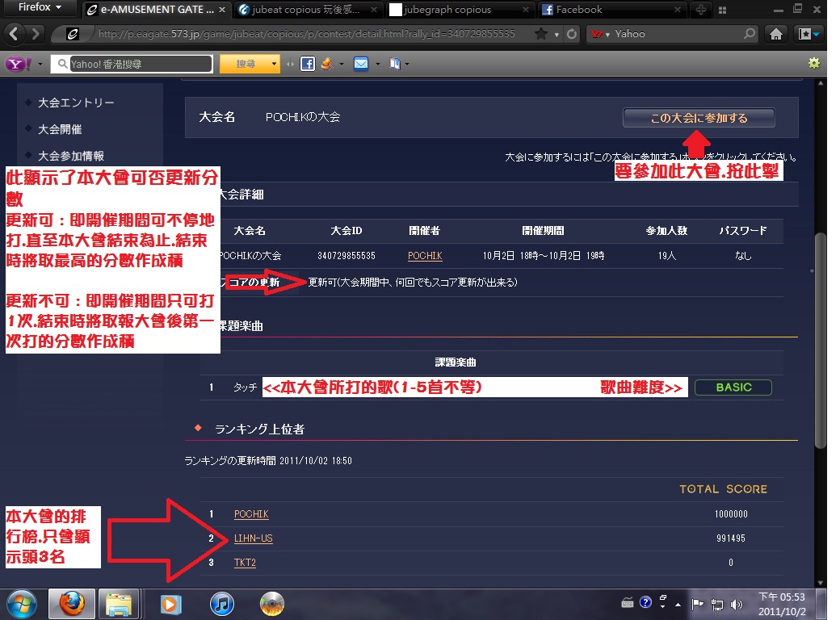The width and height of the screenshot is (840, 620).
Task: Launch iTunes from the taskbar
Action: tap(221, 603)
